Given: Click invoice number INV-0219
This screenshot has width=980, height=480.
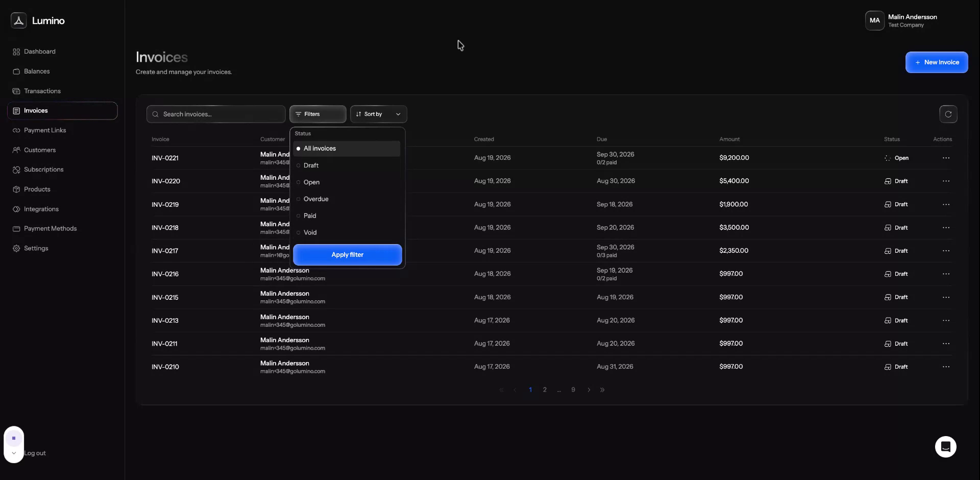Looking at the screenshot, I should [x=165, y=205].
